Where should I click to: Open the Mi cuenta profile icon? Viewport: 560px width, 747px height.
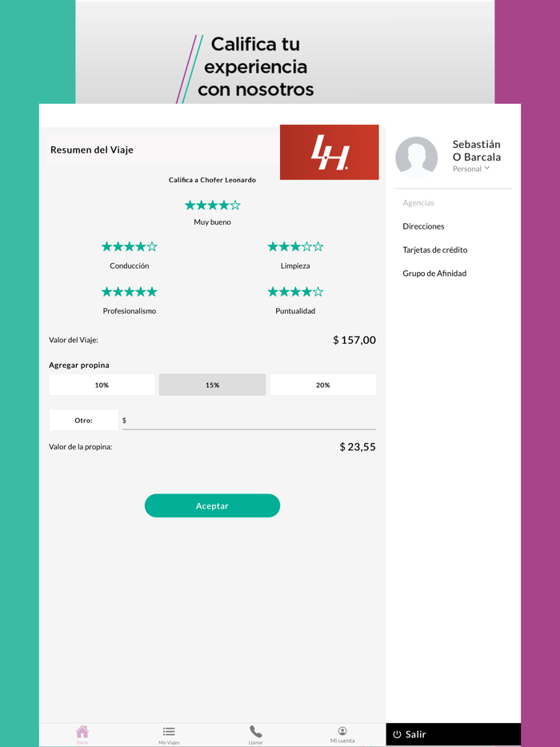point(342,731)
